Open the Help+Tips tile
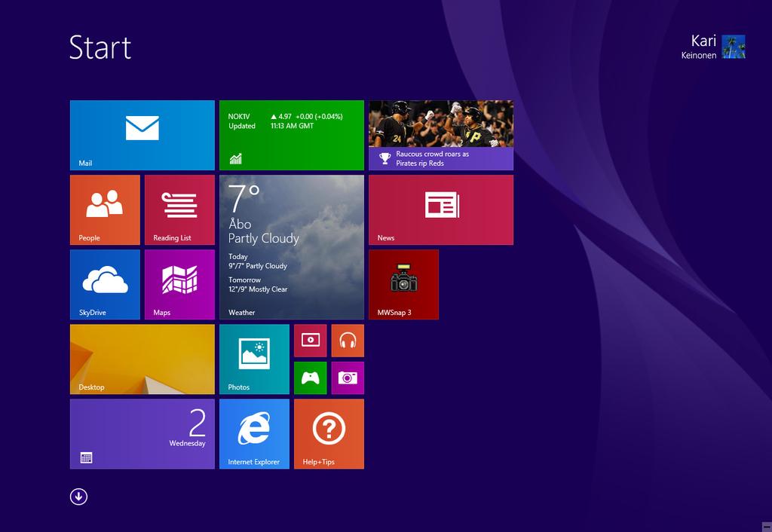 tap(329, 434)
